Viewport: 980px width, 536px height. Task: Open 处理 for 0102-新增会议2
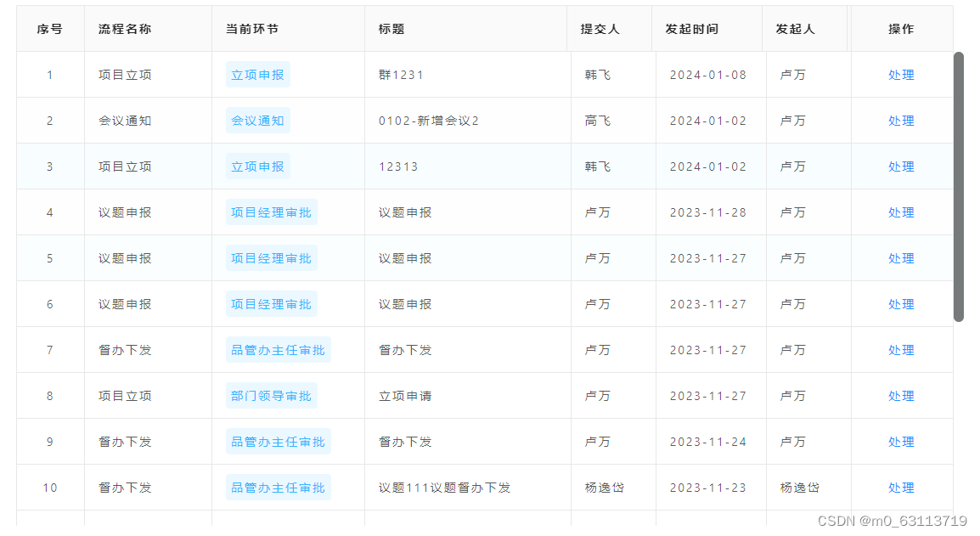[x=901, y=121]
